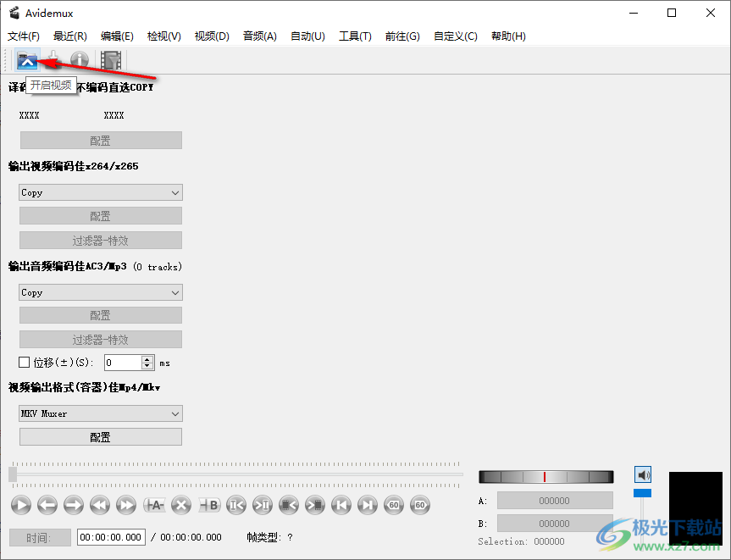
Task: Click the timeline navigation slider handle
Action: coord(13,474)
